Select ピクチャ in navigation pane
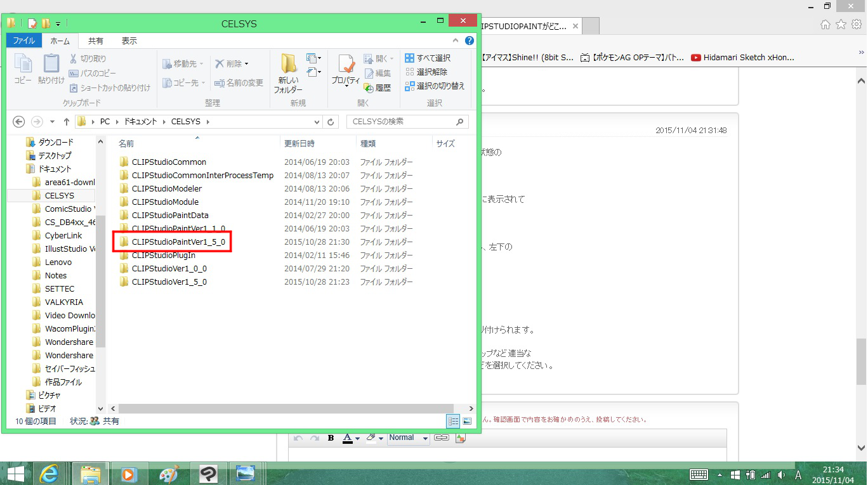Viewport: 868px width, 485px height. pos(49,396)
